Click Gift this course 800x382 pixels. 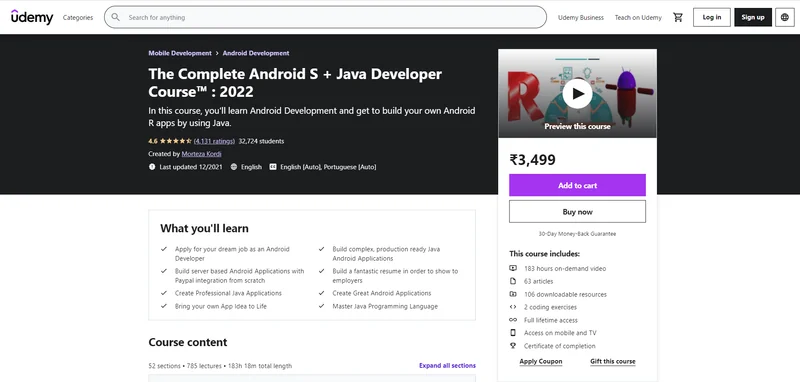(613, 362)
